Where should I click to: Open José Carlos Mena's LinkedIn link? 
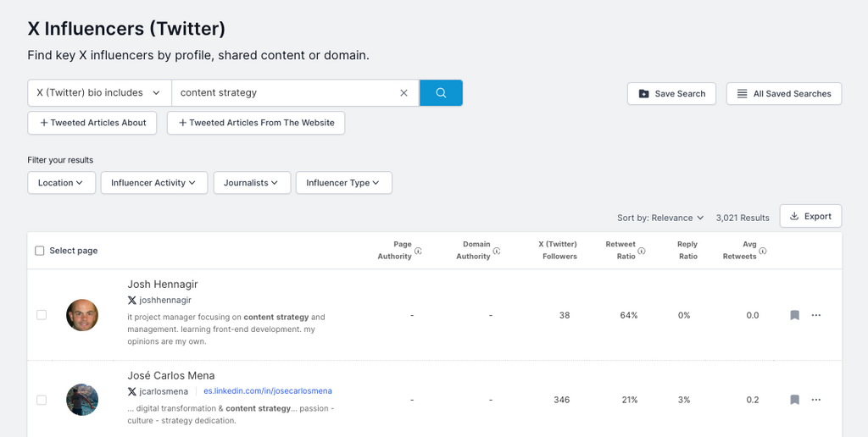[x=268, y=391]
